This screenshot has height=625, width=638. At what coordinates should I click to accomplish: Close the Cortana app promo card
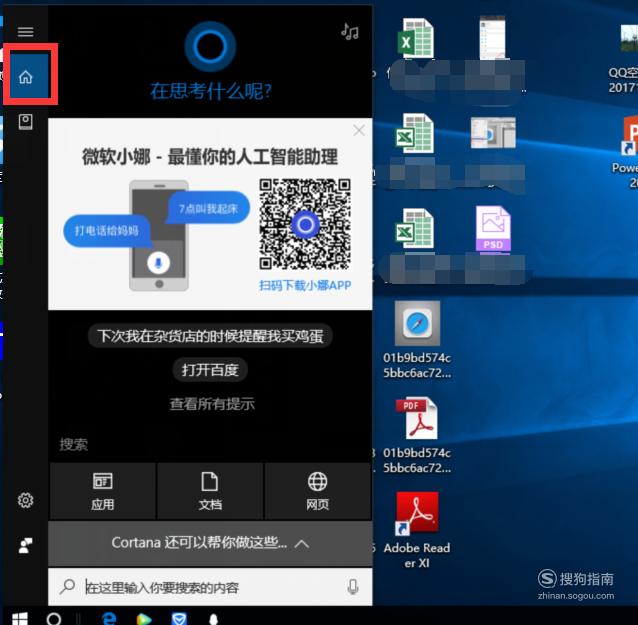[359, 130]
